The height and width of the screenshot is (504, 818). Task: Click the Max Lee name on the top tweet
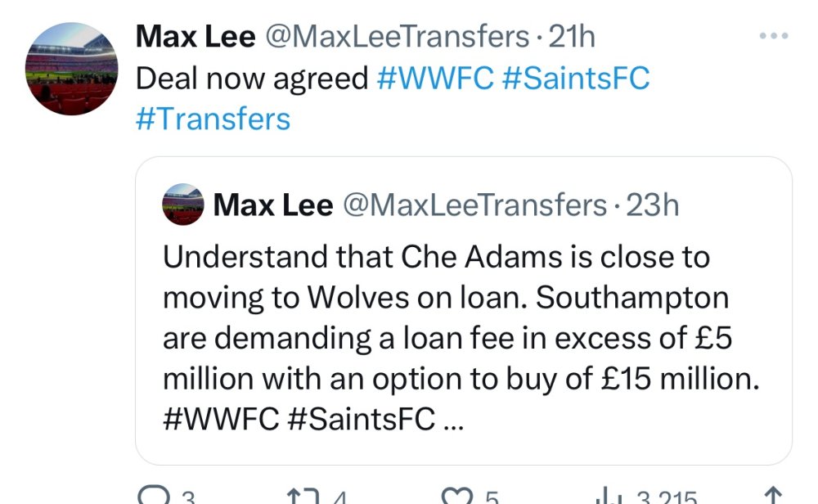(195, 36)
